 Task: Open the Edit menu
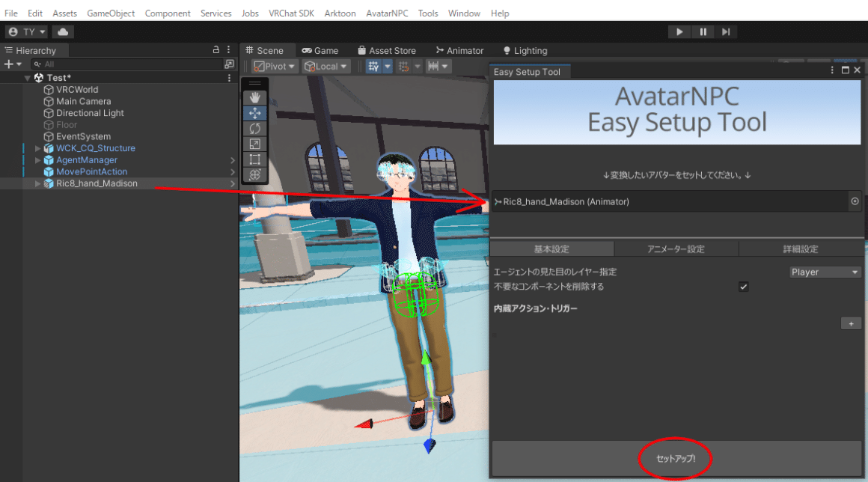click(35, 13)
